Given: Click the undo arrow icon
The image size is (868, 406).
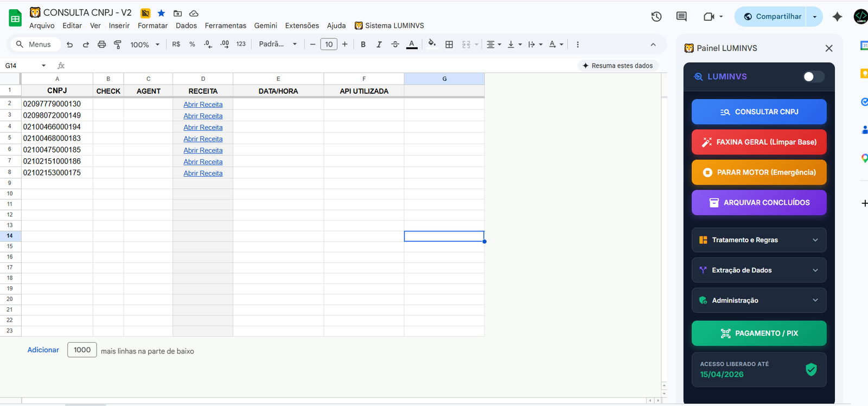Looking at the screenshot, I should [x=69, y=44].
